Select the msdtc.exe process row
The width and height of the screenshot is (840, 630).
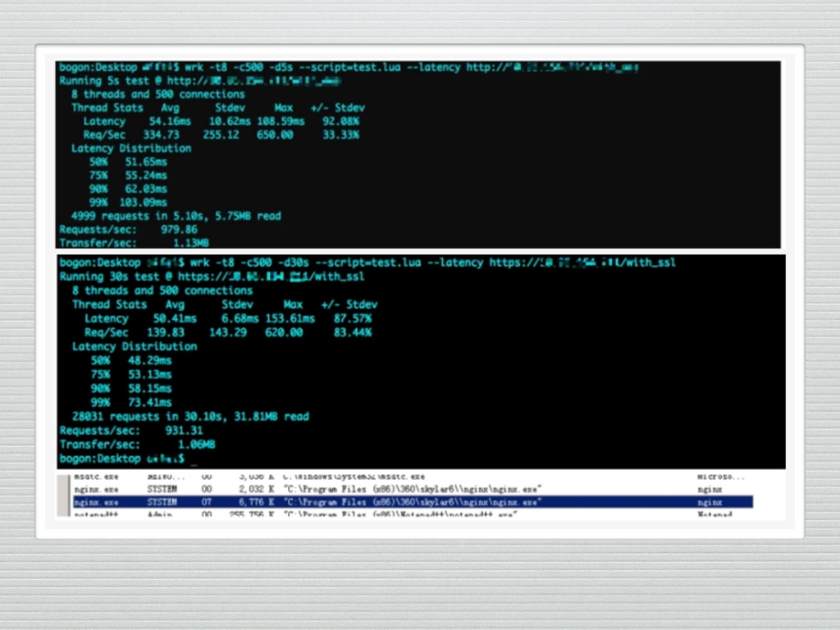(x=413, y=477)
